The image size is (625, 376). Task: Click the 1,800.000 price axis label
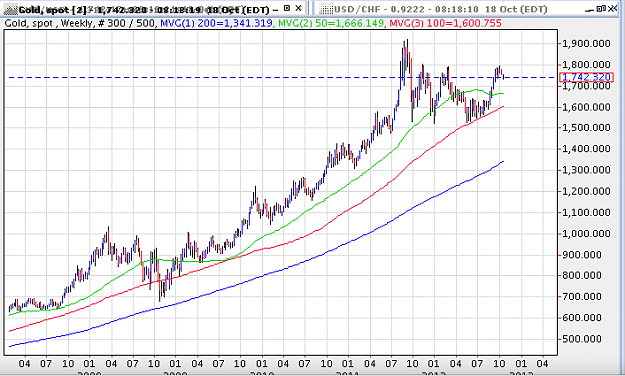click(x=586, y=65)
